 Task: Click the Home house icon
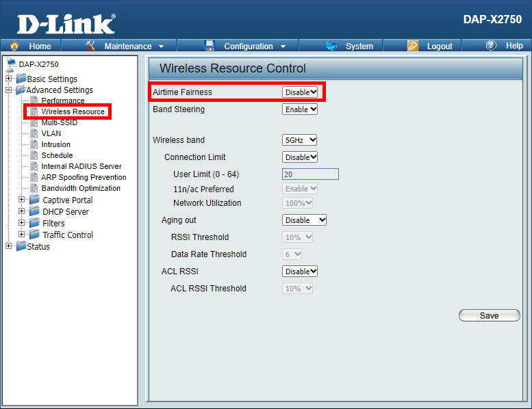tap(14, 46)
